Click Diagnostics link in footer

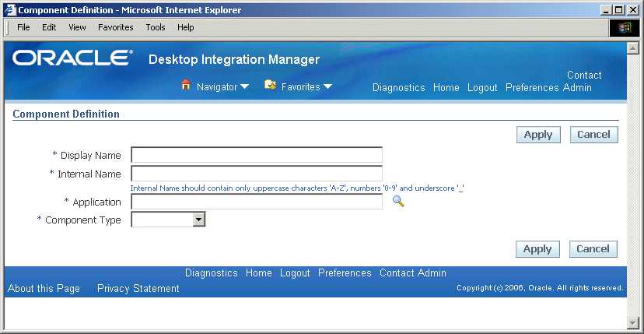211,273
